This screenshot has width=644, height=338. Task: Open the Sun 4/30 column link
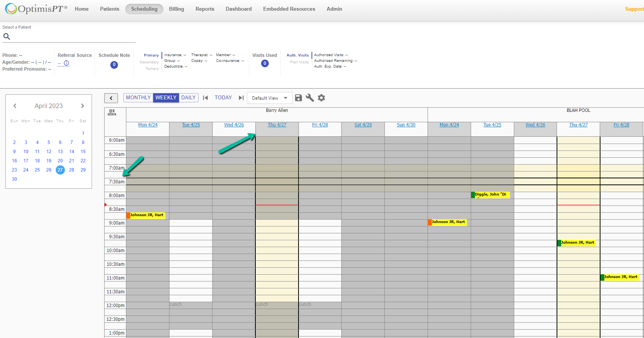406,125
